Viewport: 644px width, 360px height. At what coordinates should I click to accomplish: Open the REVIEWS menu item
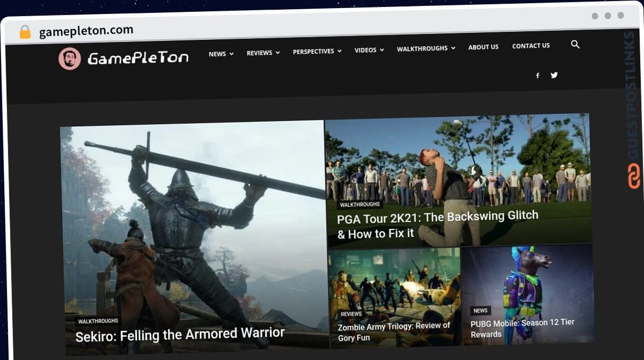coord(260,53)
